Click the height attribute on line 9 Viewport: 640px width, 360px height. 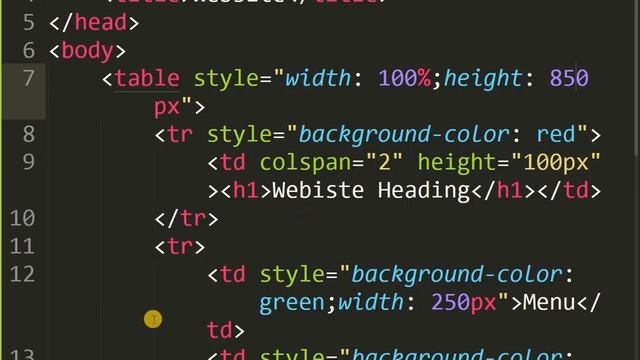457,163
